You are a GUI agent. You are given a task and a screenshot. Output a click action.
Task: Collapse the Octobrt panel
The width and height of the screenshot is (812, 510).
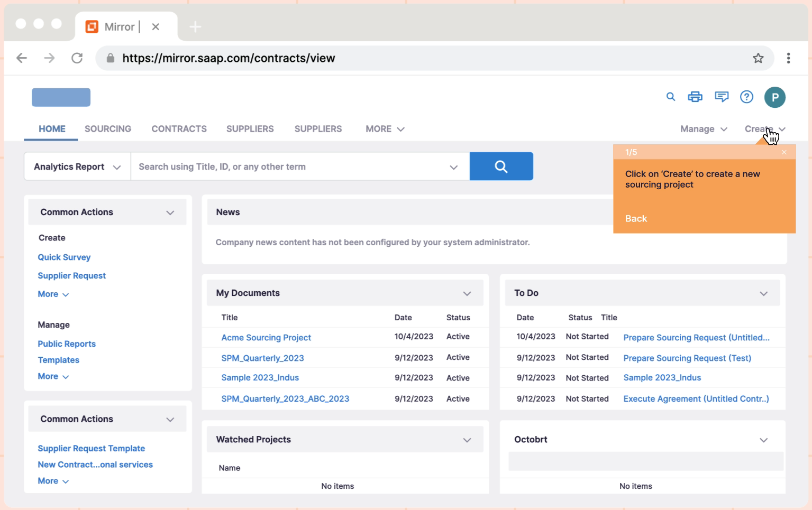pyautogui.click(x=764, y=440)
